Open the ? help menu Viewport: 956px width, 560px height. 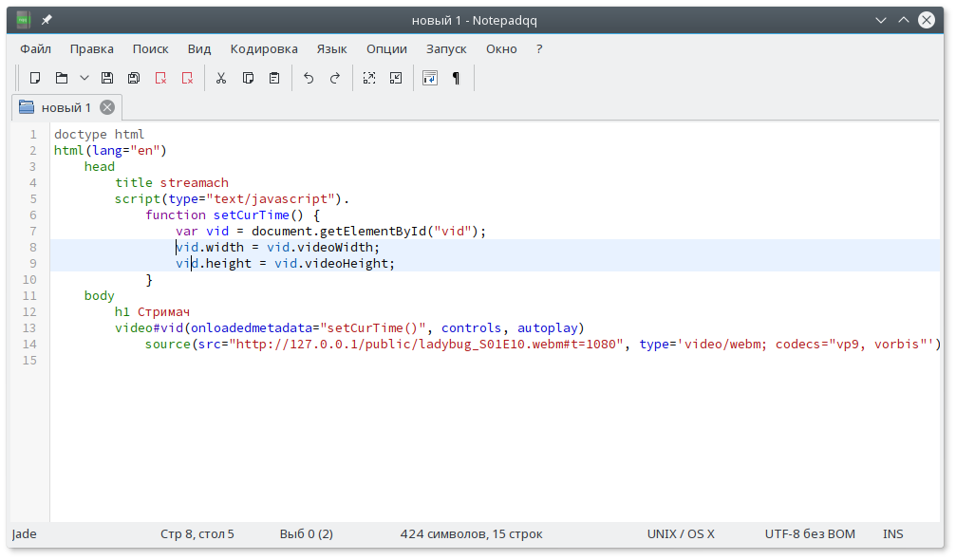(539, 48)
